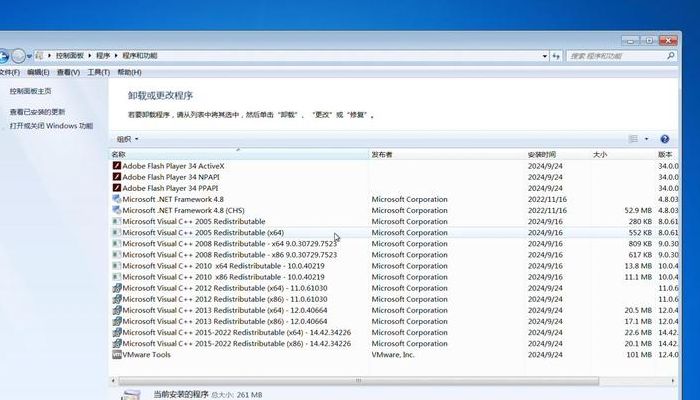This screenshot has width=700, height=400.
Task: Click the Visual C++ 2008 x86 icon
Action: [x=117, y=255]
